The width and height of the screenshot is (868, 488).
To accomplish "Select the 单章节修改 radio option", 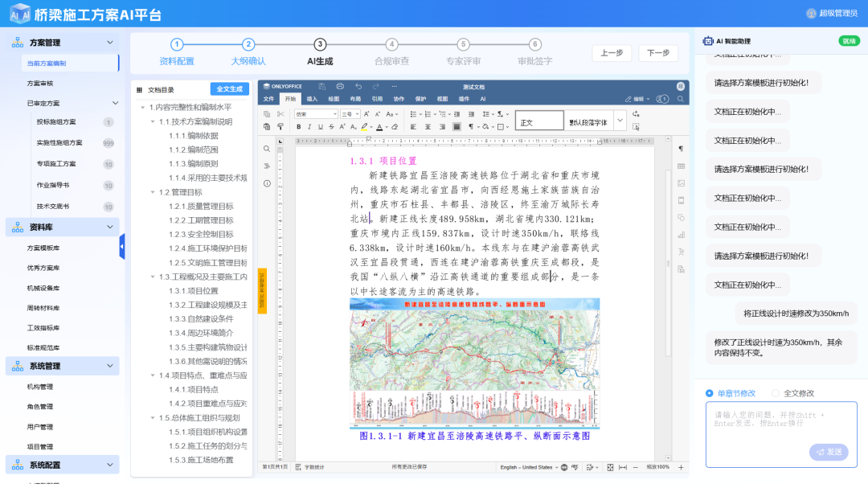I will [709, 393].
